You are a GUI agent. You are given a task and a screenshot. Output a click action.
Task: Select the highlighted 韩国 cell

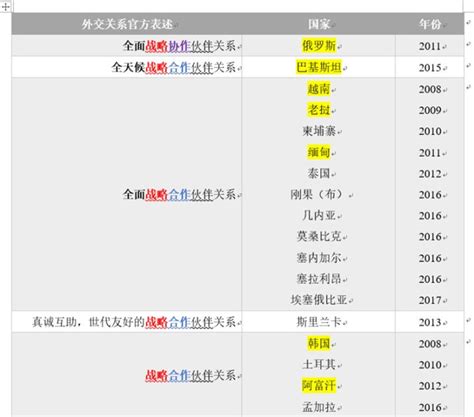click(x=319, y=343)
